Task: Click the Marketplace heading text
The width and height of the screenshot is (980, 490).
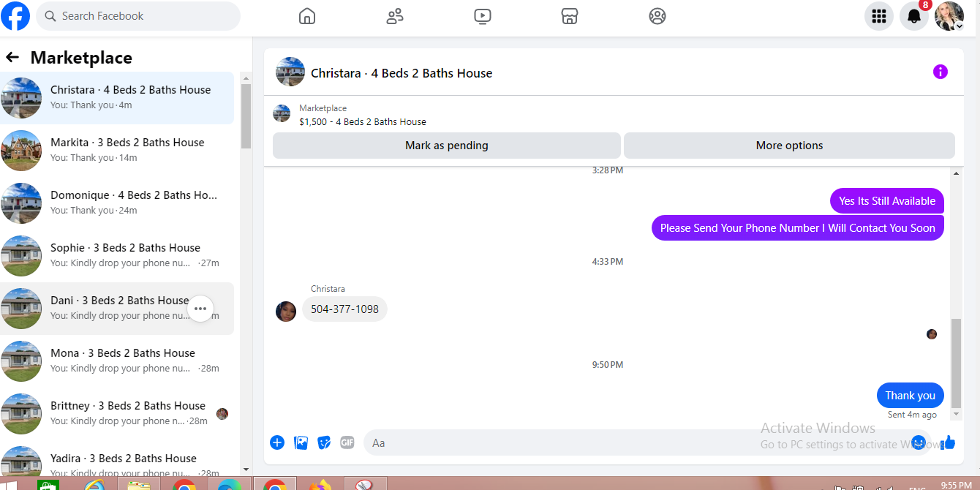Action: coord(81,58)
